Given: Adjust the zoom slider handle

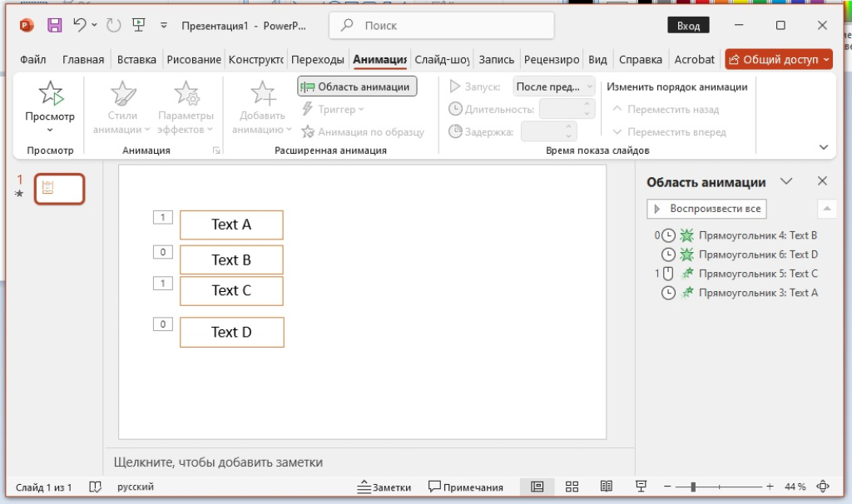Looking at the screenshot, I should coord(693,487).
